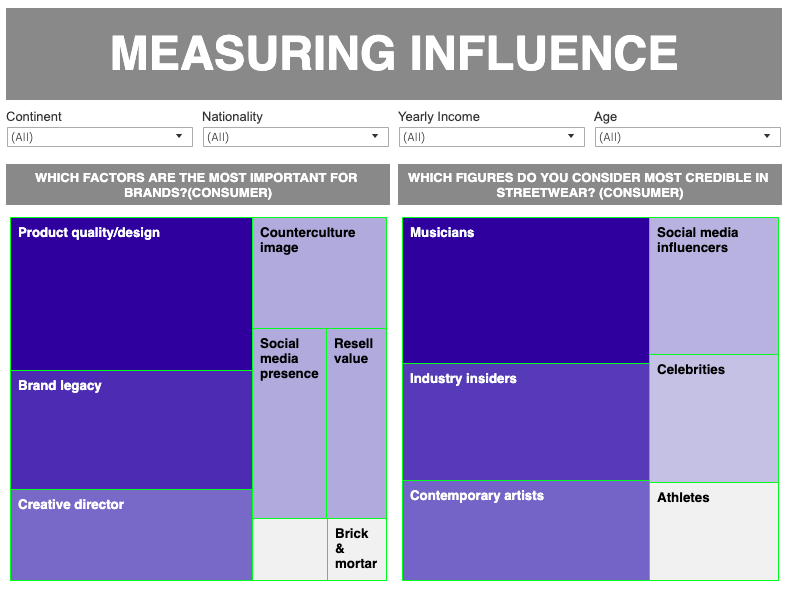Click the Social media influencers tile
This screenshot has height=590, width=789.
(713, 286)
